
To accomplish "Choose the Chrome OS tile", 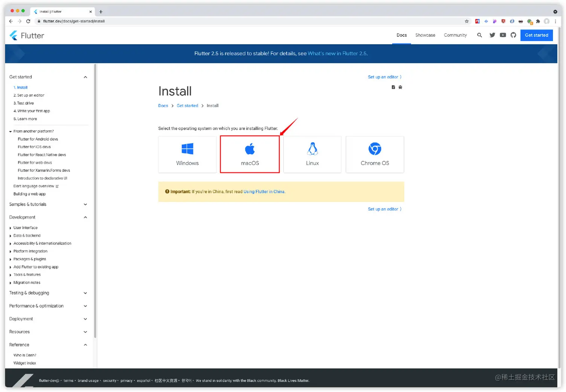I will click(x=375, y=155).
